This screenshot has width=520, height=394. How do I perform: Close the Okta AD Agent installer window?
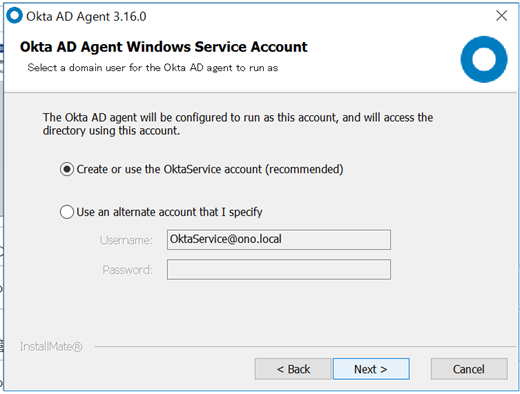[501, 16]
